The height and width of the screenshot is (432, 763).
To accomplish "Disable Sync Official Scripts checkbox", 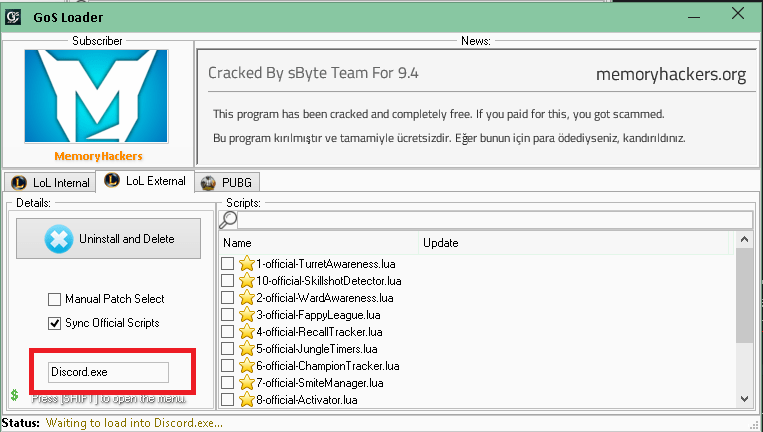I will coord(54,323).
